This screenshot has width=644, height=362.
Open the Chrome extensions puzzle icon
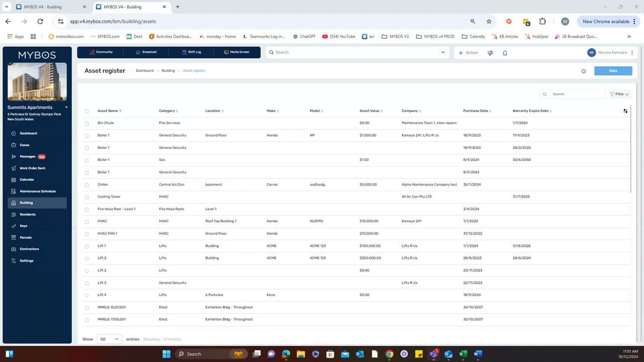(542, 22)
